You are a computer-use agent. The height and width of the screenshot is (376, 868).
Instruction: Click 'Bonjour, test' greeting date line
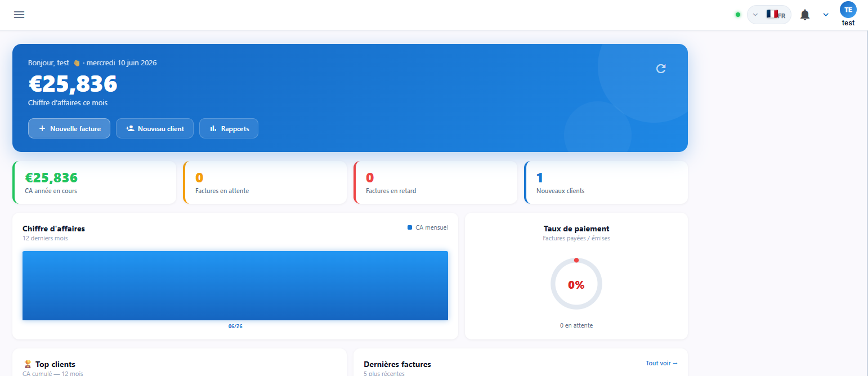(x=92, y=62)
